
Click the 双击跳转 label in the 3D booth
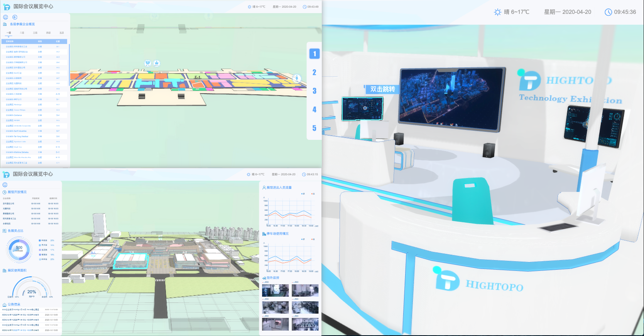pyautogui.click(x=382, y=89)
